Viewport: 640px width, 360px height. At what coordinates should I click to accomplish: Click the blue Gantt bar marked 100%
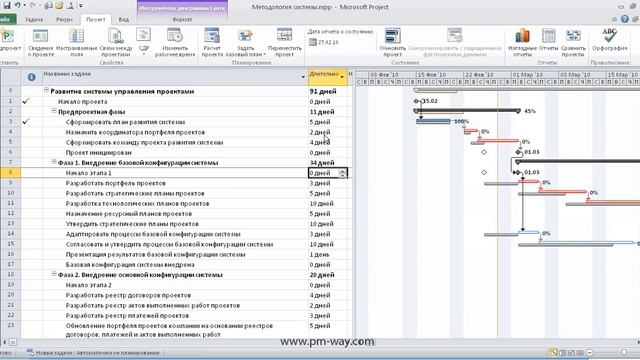(433, 121)
